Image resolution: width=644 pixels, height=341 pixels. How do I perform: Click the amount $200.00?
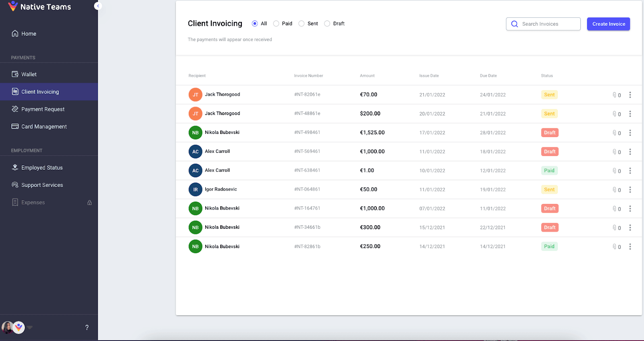(x=370, y=113)
